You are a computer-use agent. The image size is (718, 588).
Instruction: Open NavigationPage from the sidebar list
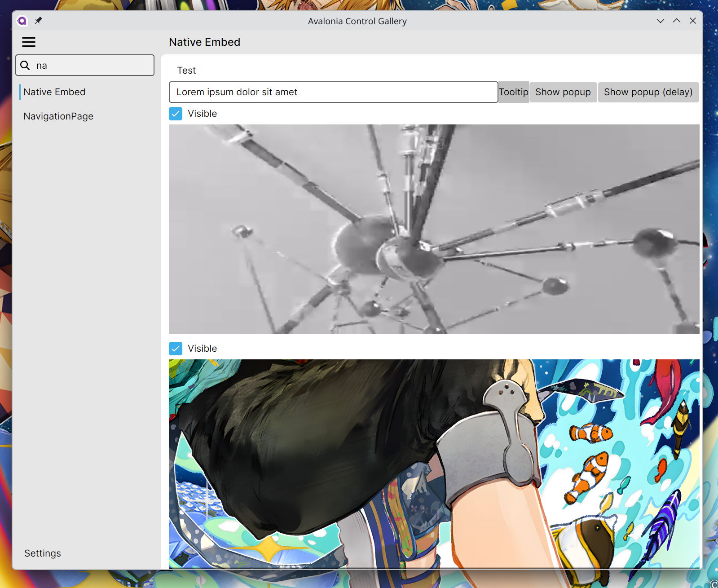tap(58, 116)
